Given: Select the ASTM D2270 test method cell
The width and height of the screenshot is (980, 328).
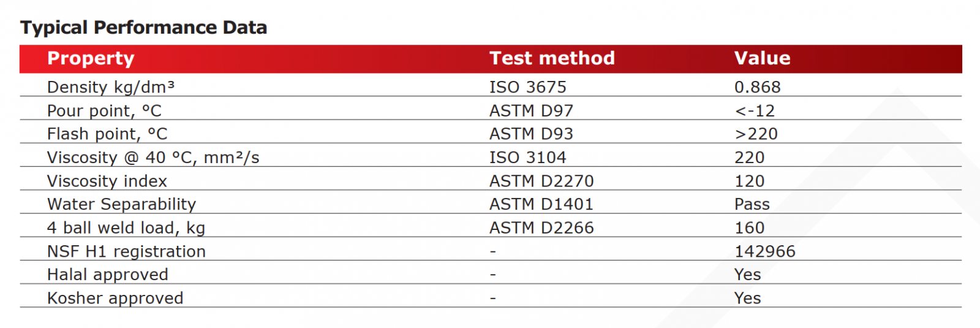Looking at the screenshot, I should pyautogui.click(x=541, y=181).
